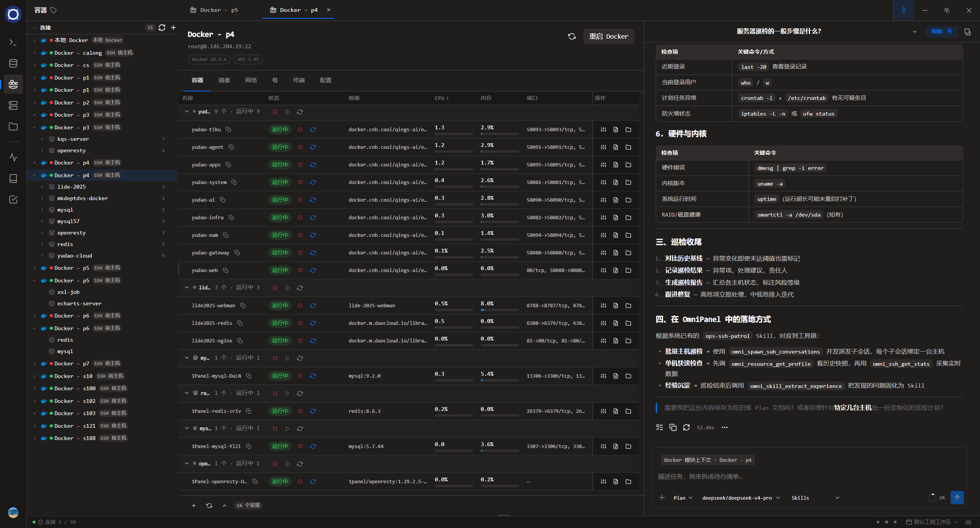This screenshot has width=980, height=528.
Task: Click the user avatar at bottom left
Action: (13, 512)
